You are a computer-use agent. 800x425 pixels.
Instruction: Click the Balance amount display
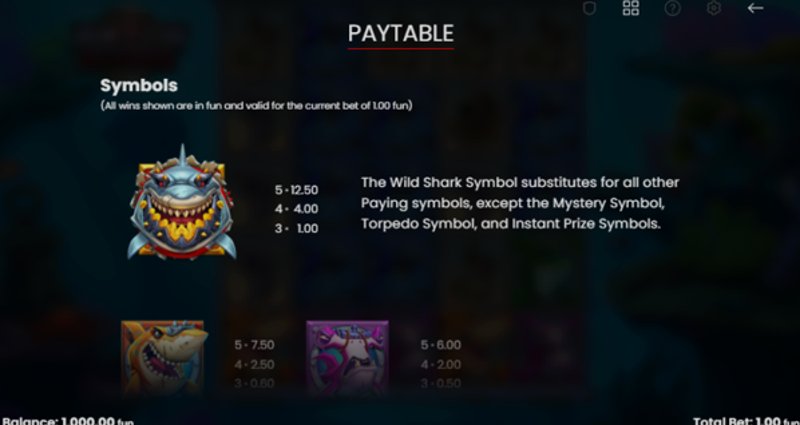[68, 421]
